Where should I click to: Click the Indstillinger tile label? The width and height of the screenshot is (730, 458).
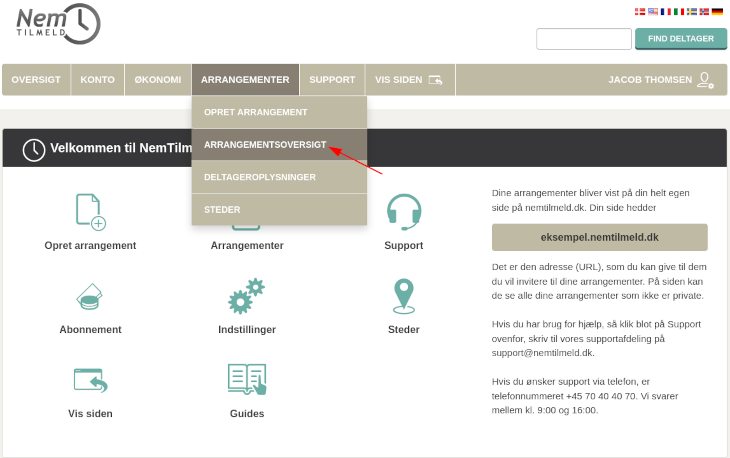[x=247, y=330]
